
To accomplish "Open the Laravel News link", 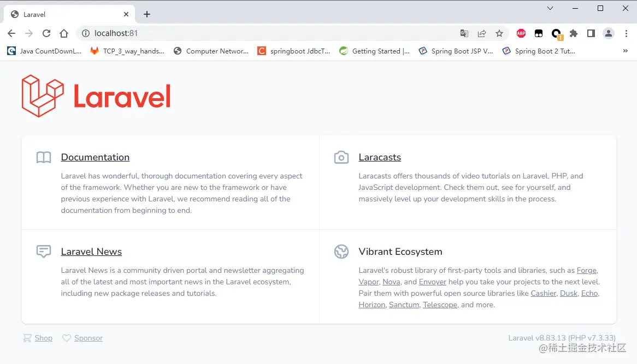I will point(91,252).
